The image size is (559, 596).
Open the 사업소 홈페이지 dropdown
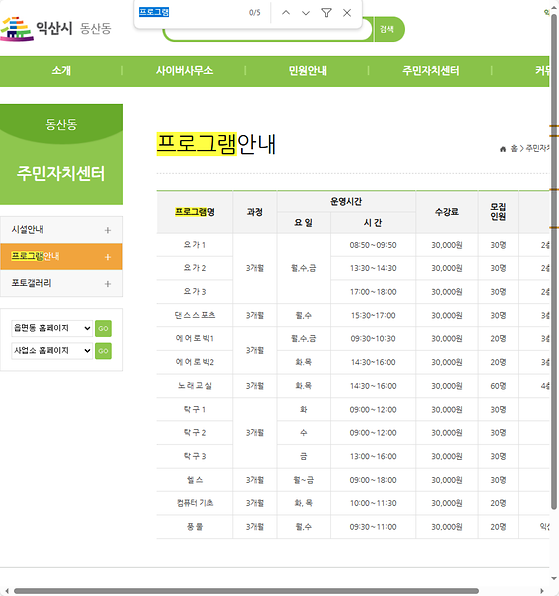(52, 350)
